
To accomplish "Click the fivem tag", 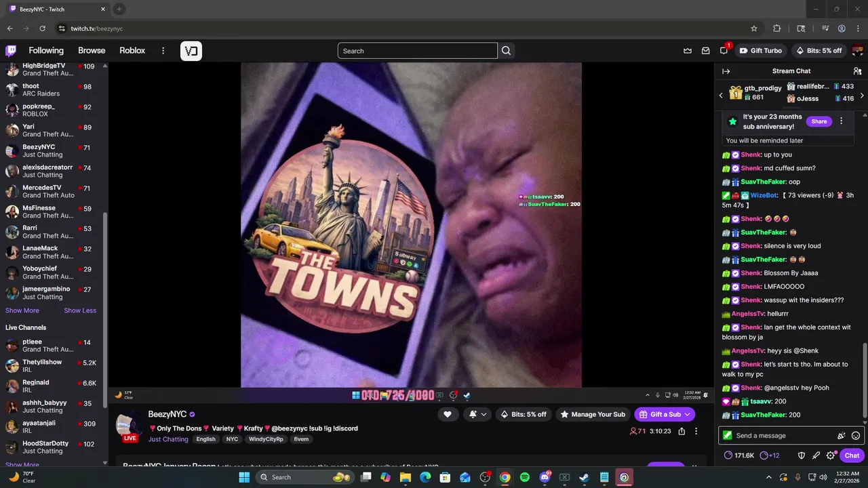I will 301,439.
